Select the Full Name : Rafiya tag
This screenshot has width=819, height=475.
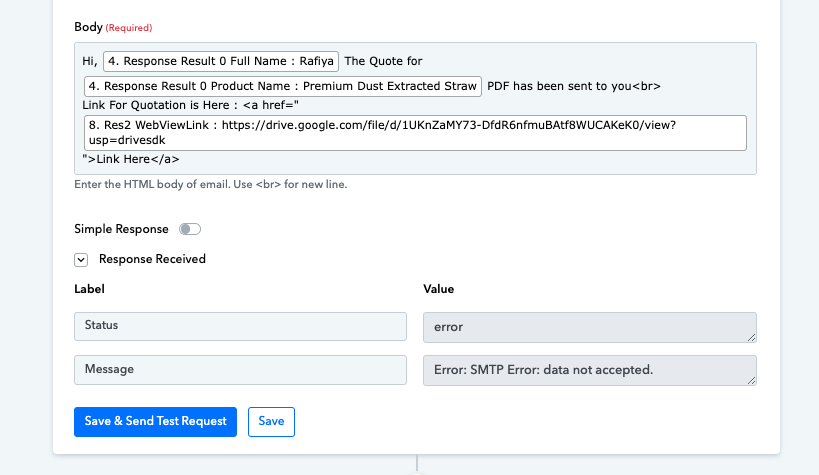tap(221, 61)
